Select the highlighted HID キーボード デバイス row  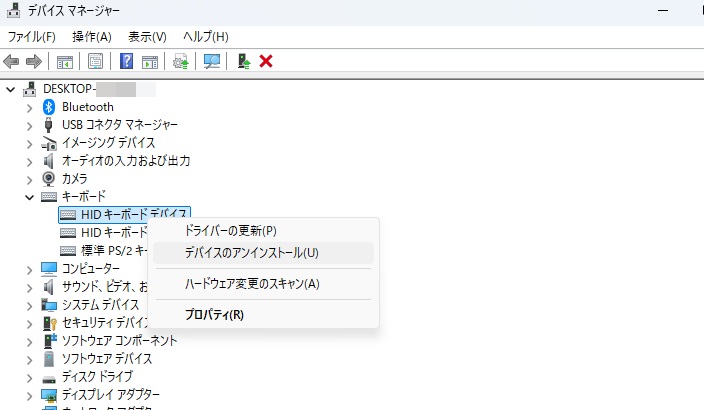tap(124, 215)
